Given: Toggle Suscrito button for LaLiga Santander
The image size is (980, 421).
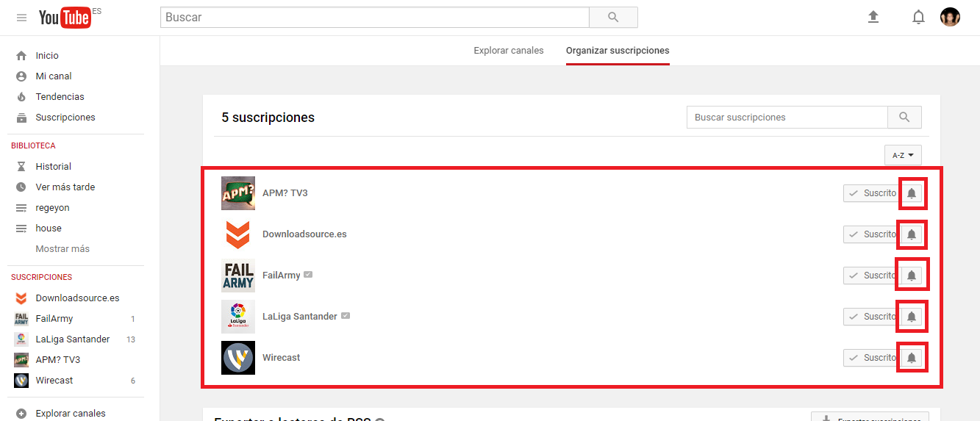Looking at the screenshot, I should [870, 317].
